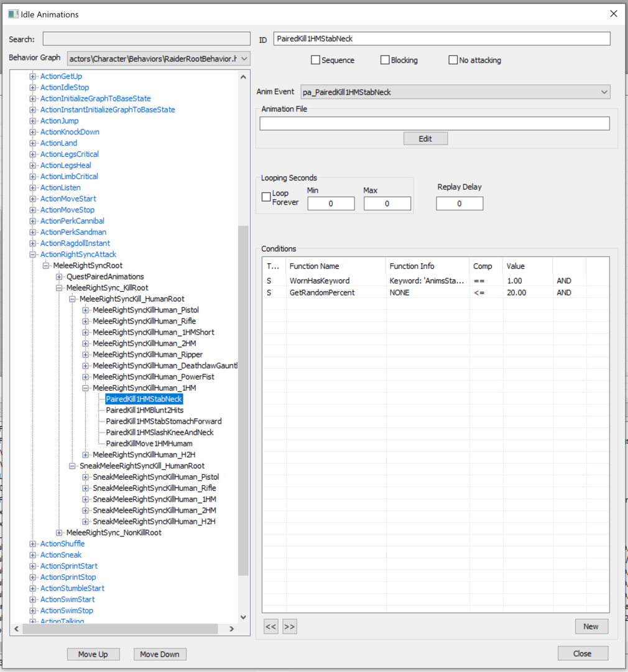The width and height of the screenshot is (628, 672).
Task: Expand SneakMeleeRightSyncKillHuman_Rifle node
Action: click(85, 488)
